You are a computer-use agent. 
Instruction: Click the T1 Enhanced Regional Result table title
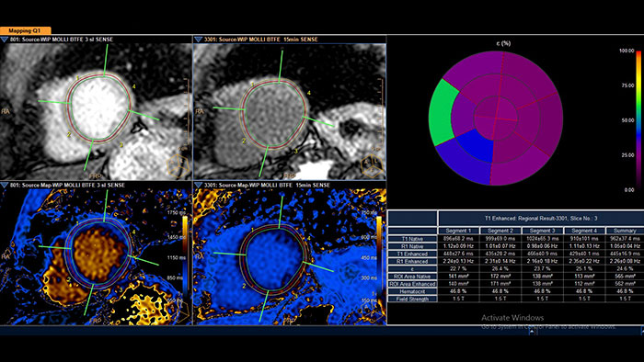click(541, 219)
